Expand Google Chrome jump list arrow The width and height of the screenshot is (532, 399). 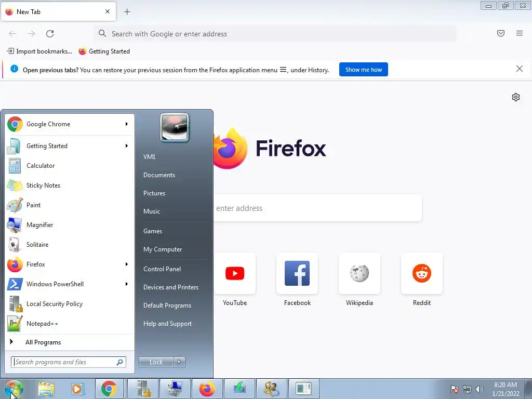[127, 124]
